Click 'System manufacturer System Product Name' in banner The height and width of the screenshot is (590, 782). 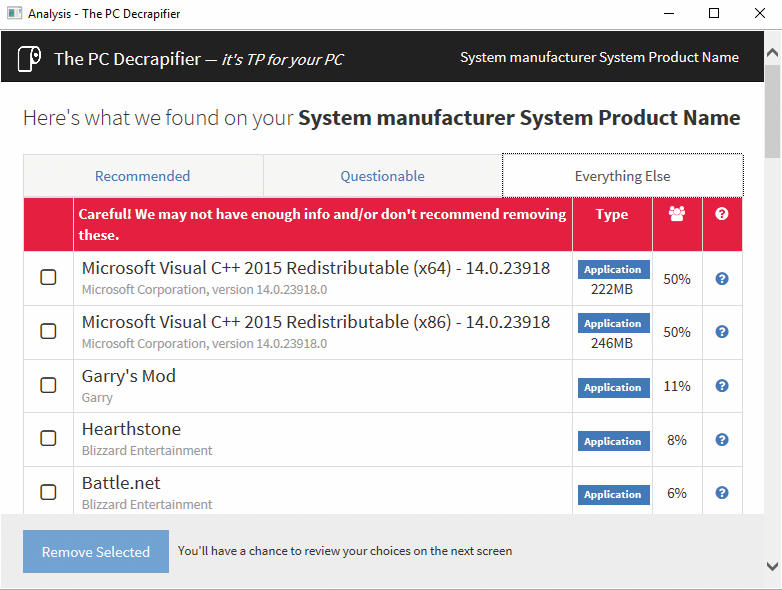[599, 57]
